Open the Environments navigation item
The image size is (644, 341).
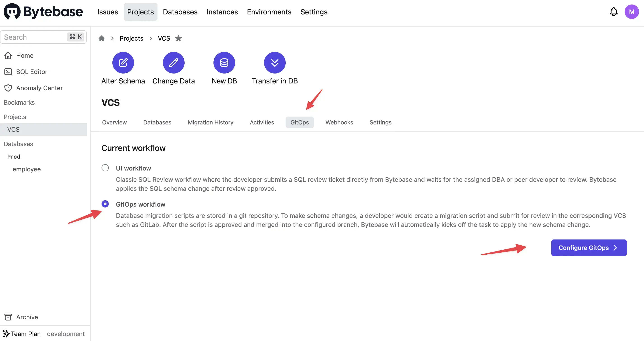[x=269, y=12]
